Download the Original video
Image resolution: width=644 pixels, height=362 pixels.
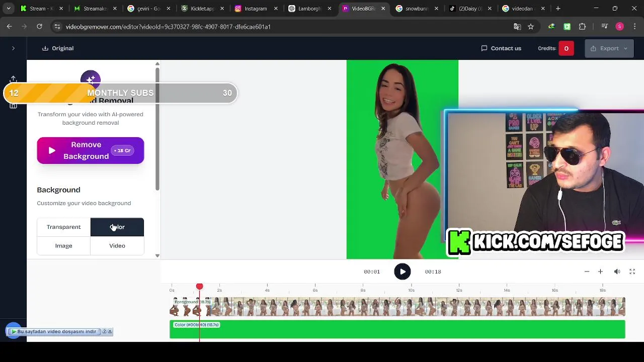(58, 48)
